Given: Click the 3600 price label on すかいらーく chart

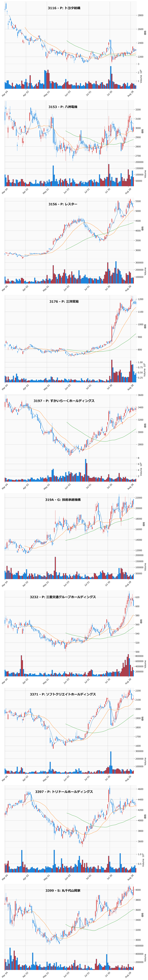Looking at the screenshot, I should tap(140, 395).
